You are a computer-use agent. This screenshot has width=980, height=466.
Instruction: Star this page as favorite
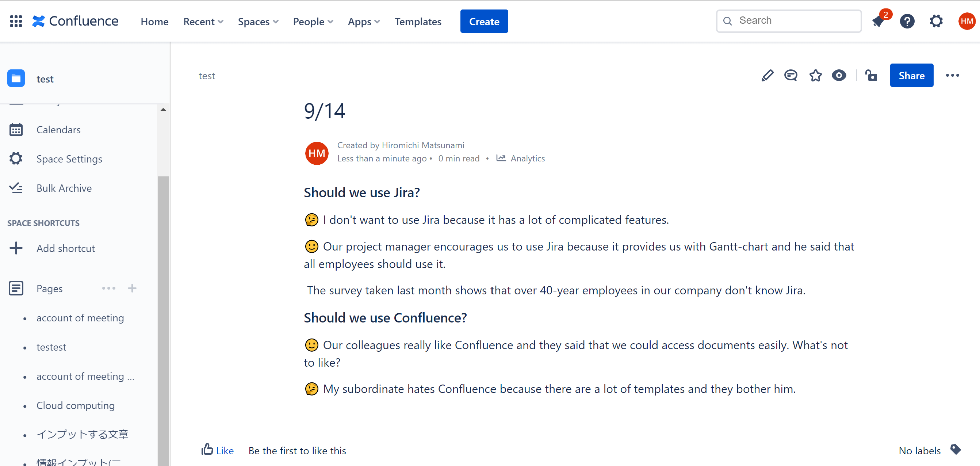pyautogui.click(x=815, y=75)
